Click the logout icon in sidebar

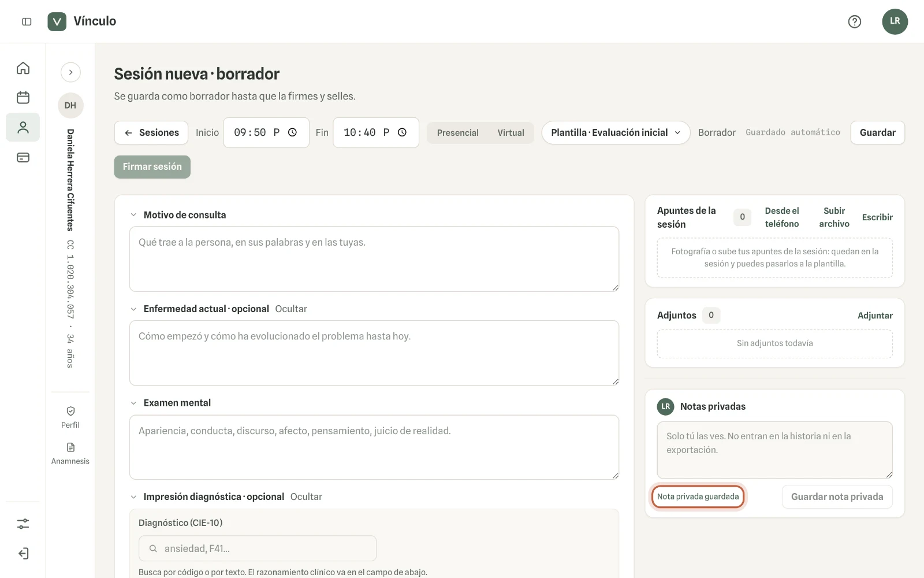(23, 554)
